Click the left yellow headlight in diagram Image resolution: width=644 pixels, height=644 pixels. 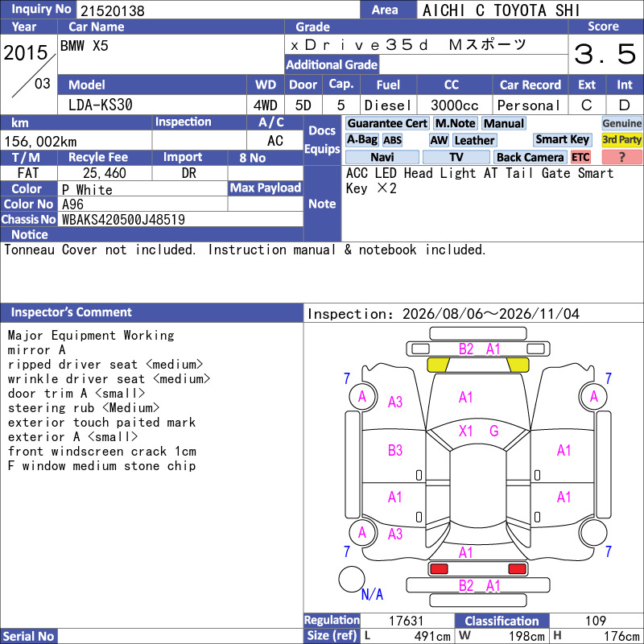[x=438, y=365]
